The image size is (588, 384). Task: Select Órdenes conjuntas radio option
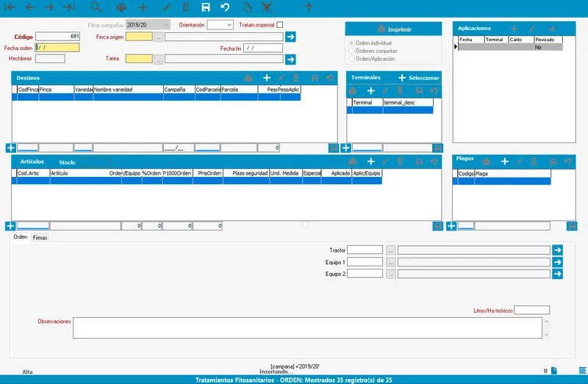351,51
